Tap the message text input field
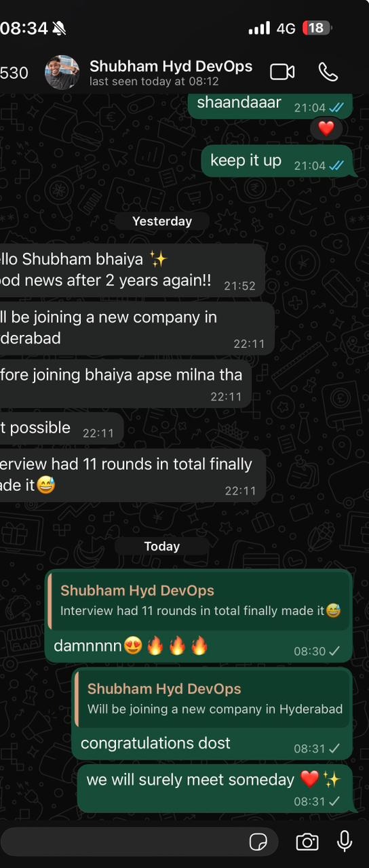The width and height of the screenshot is (369, 868). 139,842
